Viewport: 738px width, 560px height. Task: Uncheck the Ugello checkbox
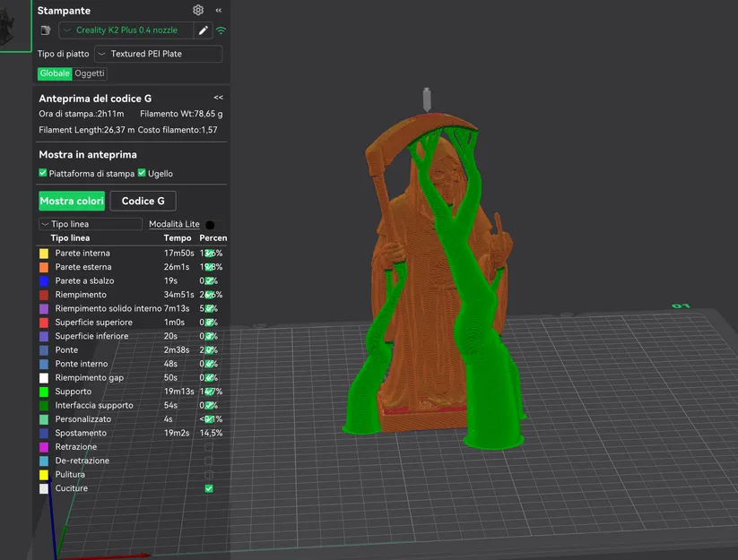142,173
